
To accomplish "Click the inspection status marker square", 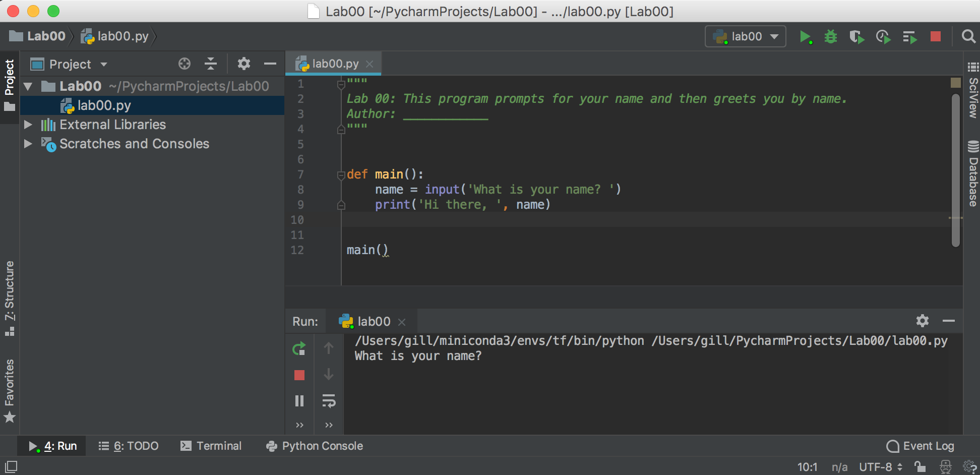I will 956,83.
